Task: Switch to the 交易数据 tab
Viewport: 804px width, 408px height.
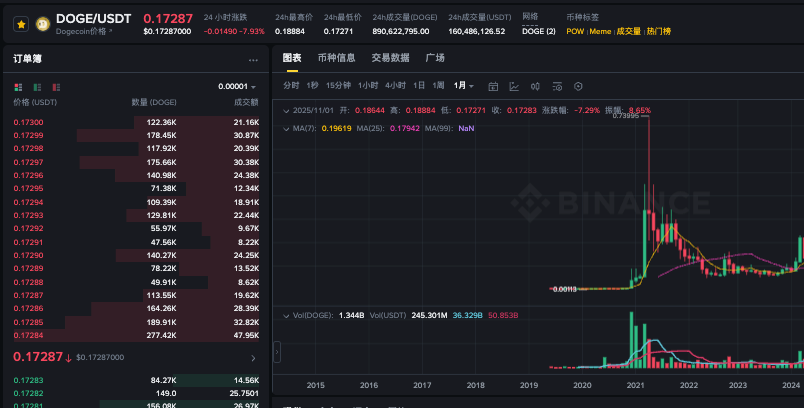Action: click(390, 58)
